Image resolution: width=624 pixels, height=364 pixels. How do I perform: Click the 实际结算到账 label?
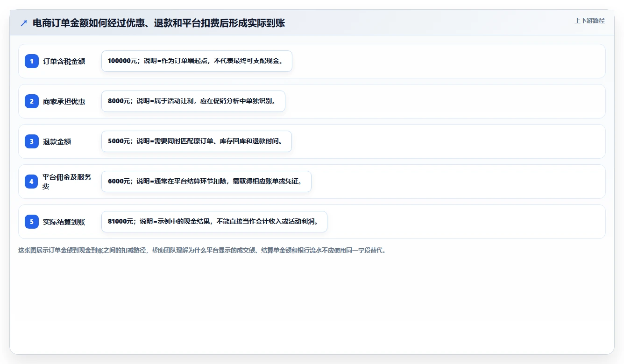[x=64, y=222]
